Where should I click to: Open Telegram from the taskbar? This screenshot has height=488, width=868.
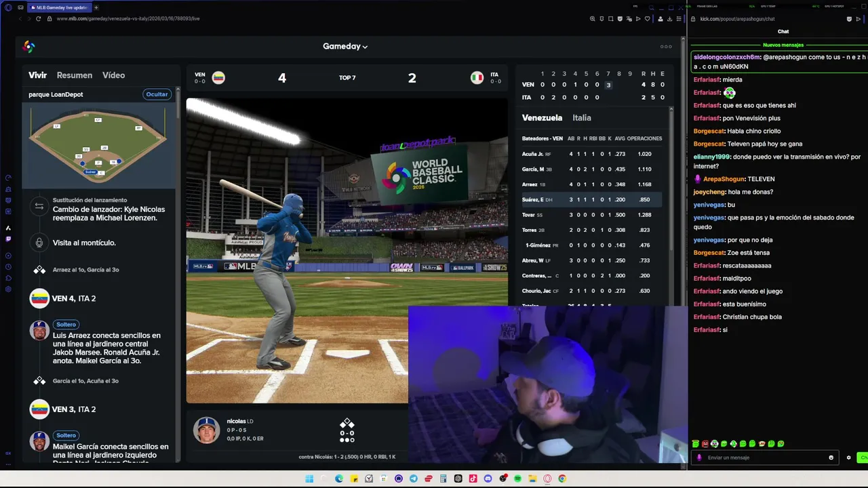coord(414,479)
